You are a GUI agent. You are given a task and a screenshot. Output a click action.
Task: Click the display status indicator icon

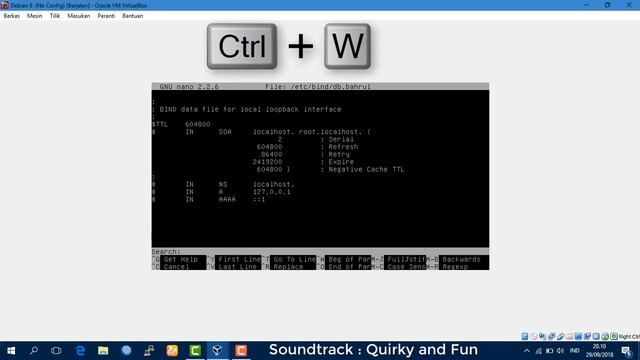pos(578,336)
